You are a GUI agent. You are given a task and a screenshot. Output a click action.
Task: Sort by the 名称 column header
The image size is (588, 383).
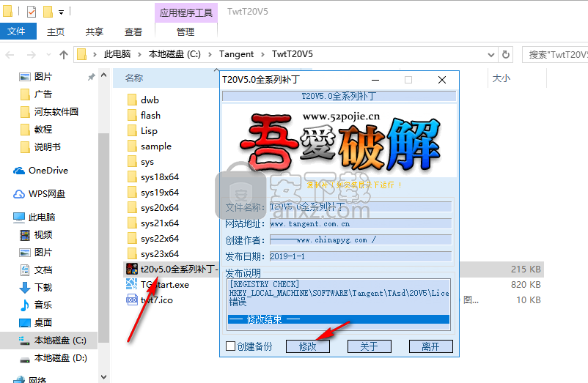[x=134, y=78]
